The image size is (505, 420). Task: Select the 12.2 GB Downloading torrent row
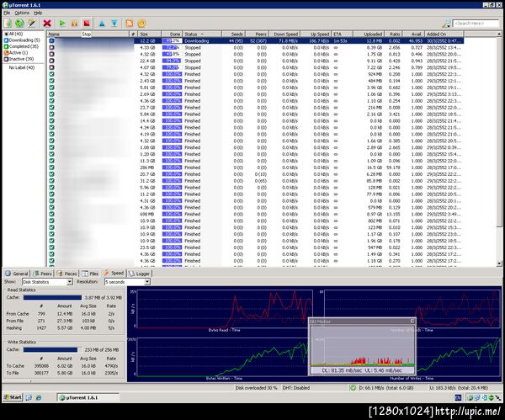[x=256, y=40]
